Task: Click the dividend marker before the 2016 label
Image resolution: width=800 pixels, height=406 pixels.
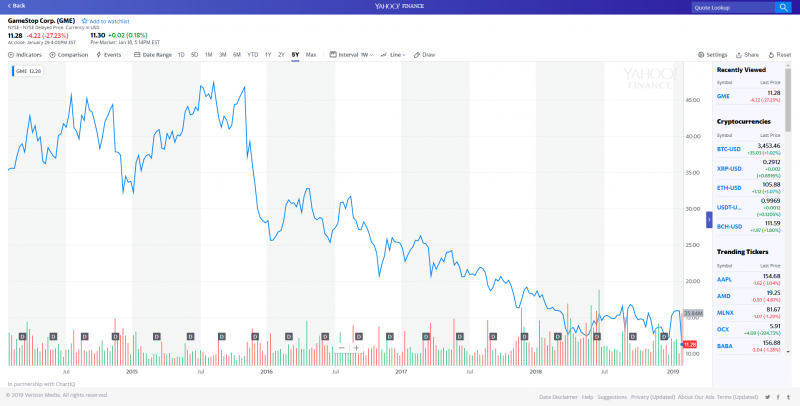Action: [x=255, y=336]
